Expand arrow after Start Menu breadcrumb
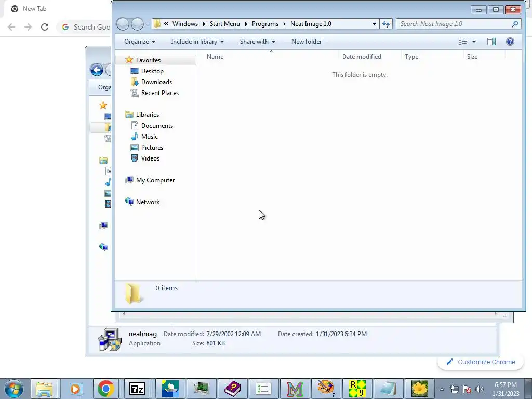The image size is (532, 399). pos(246,24)
